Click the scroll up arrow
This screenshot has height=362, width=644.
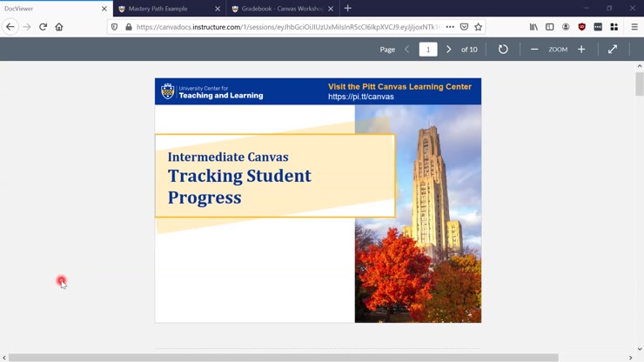(640, 66)
